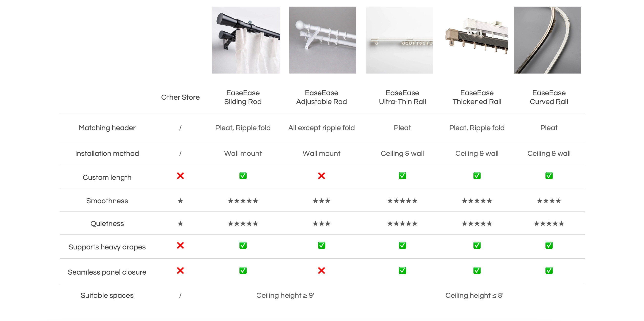Click Adjustable Rod Supports heavy drapes checkmark
Viewport: 644px width, 321px height.
tap(321, 245)
